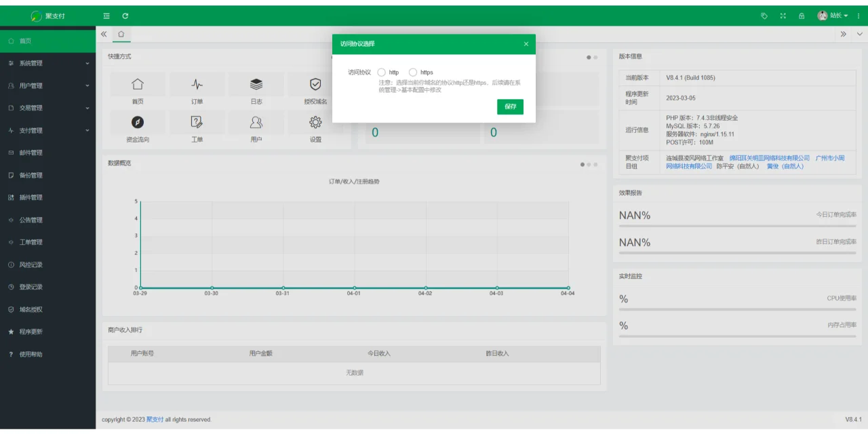Click the 聚支付 logo in the header
The height and width of the screenshot is (434, 868).
(x=47, y=16)
